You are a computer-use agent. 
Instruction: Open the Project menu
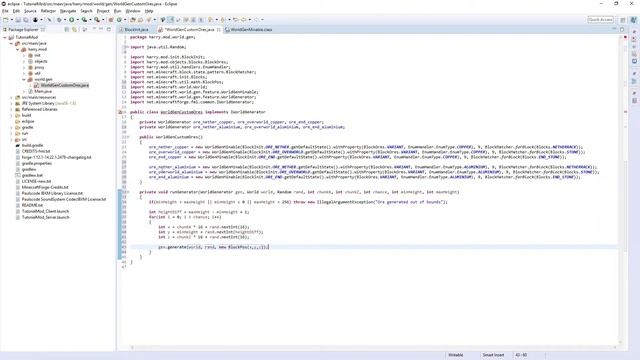pyautogui.click(x=103, y=11)
